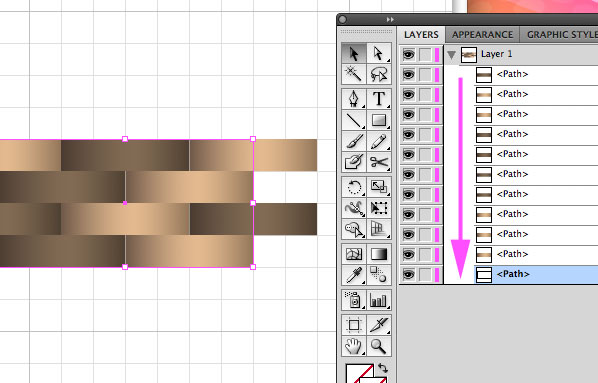Pick the Hand tool
This screenshot has width=598, height=383.
[354, 346]
